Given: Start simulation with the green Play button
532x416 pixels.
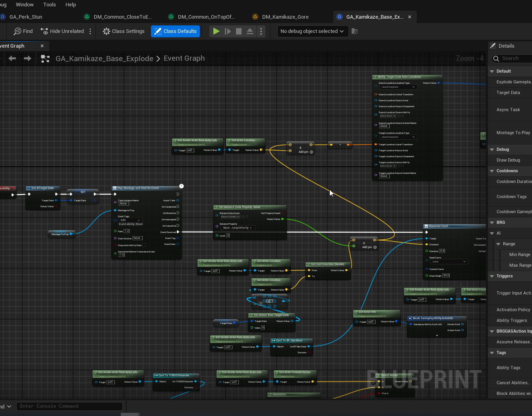Looking at the screenshot, I should click(216, 31).
